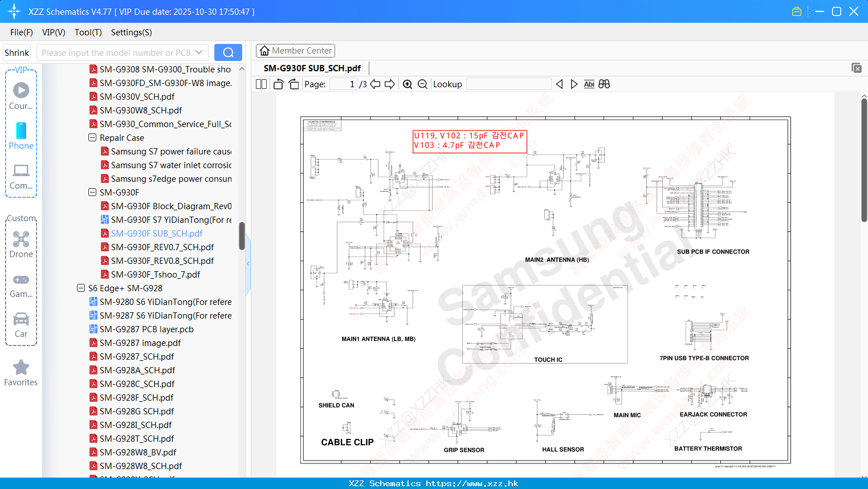Open the Courses video sidebar icon
The height and width of the screenshot is (489, 868).
pyautogui.click(x=21, y=91)
